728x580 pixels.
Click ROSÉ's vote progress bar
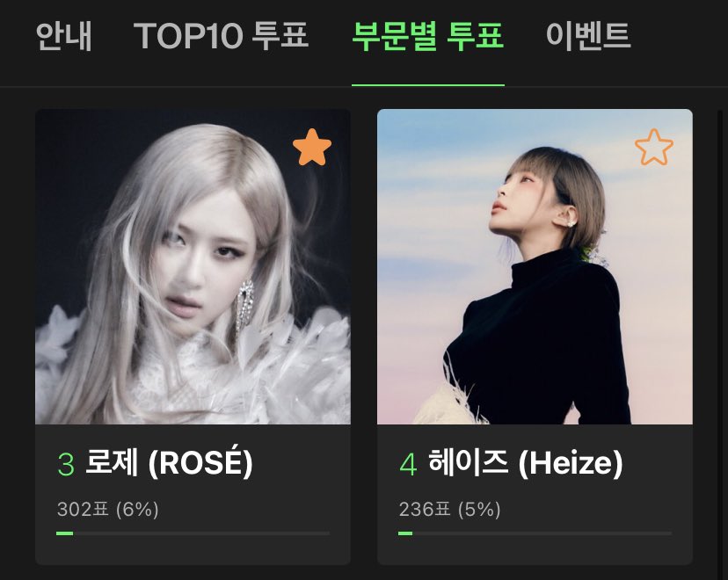pos(193,533)
